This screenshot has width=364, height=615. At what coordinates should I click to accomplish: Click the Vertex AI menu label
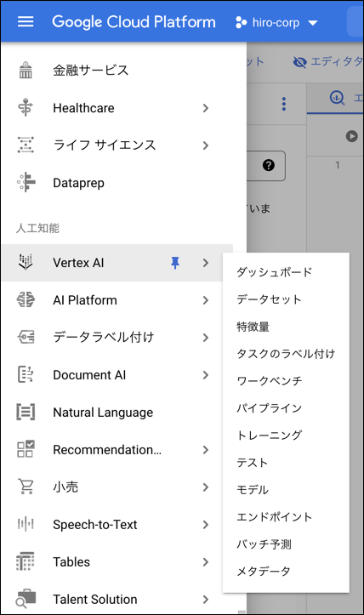[x=78, y=263]
